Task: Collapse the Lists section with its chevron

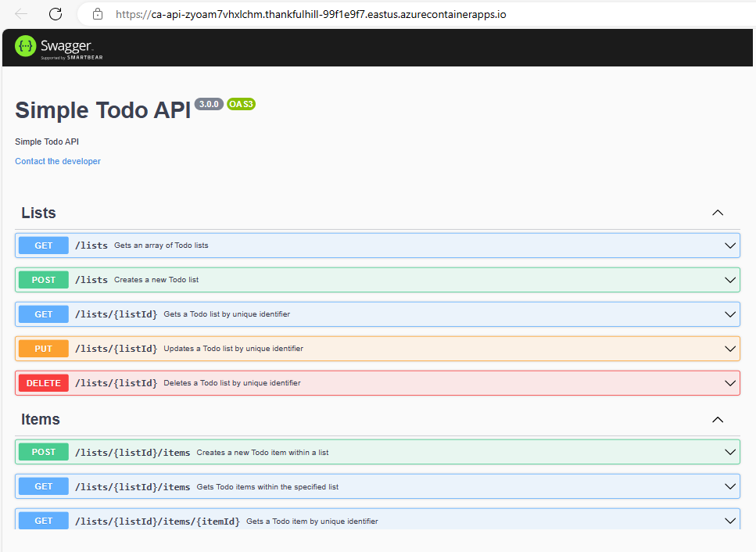Action: click(718, 213)
